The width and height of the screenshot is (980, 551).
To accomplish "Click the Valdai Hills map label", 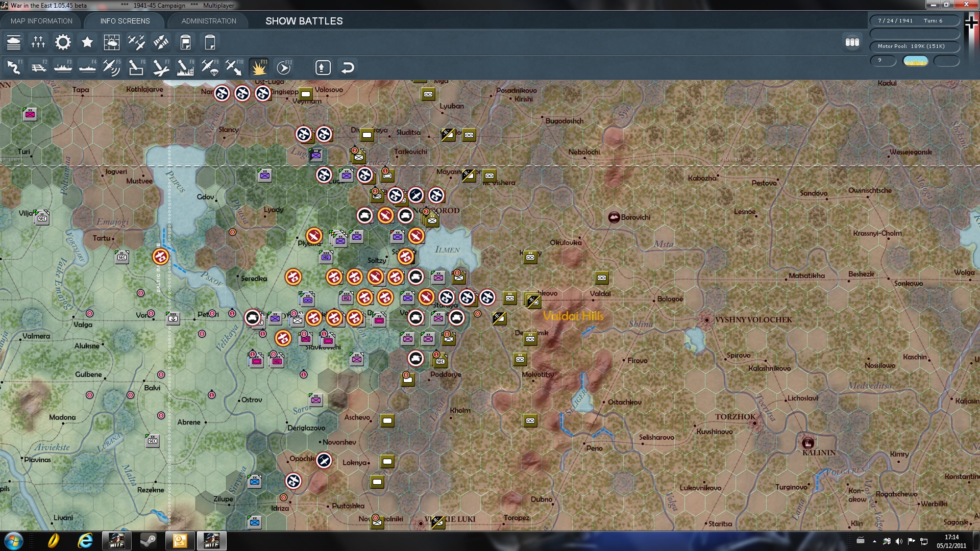I will tap(573, 316).
